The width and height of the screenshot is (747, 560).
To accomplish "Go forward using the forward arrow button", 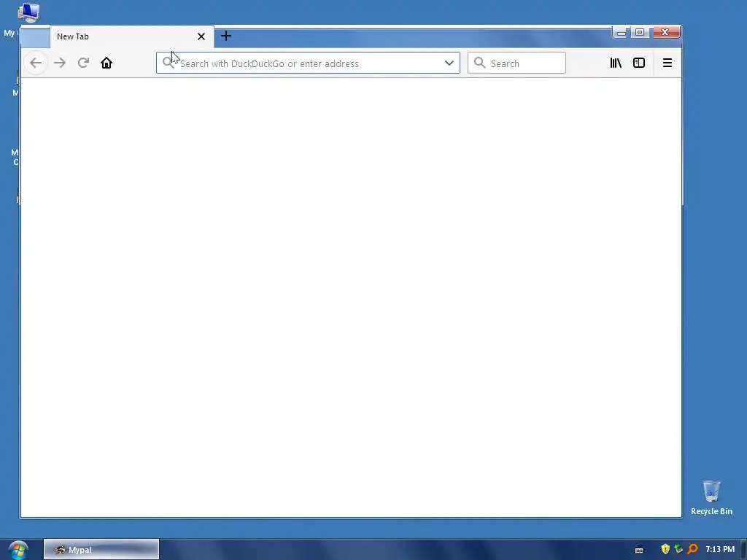I will [x=60, y=63].
